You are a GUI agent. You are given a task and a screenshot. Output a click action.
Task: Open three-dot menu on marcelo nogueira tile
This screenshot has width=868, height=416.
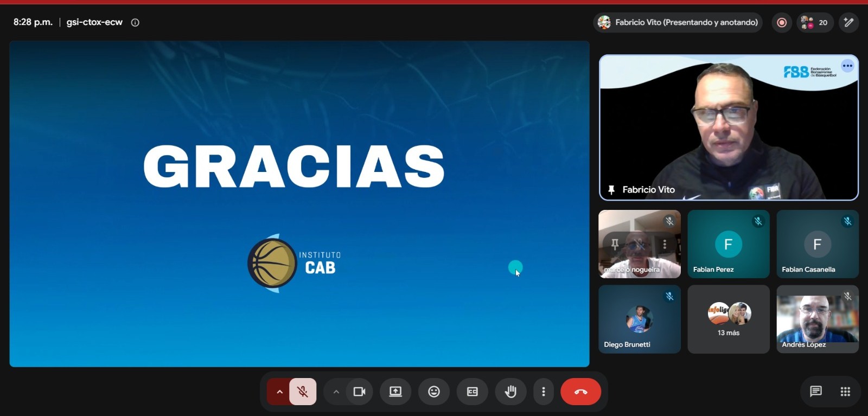(x=665, y=245)
